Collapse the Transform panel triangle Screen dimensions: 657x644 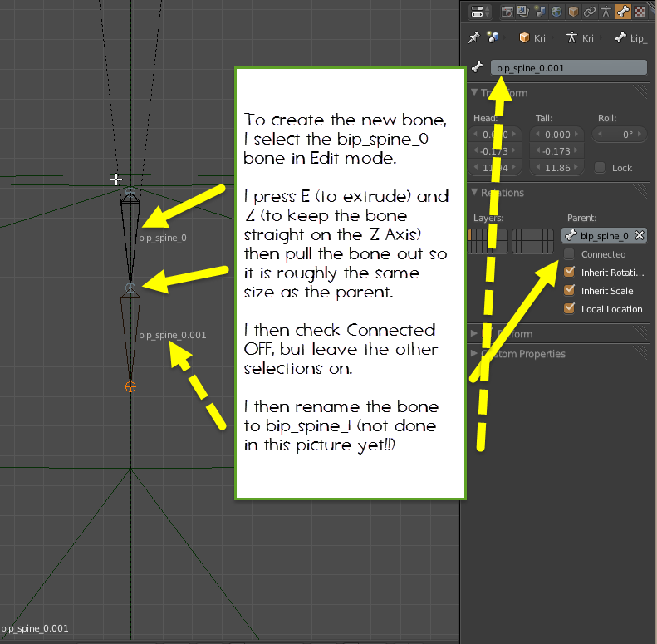474,92
